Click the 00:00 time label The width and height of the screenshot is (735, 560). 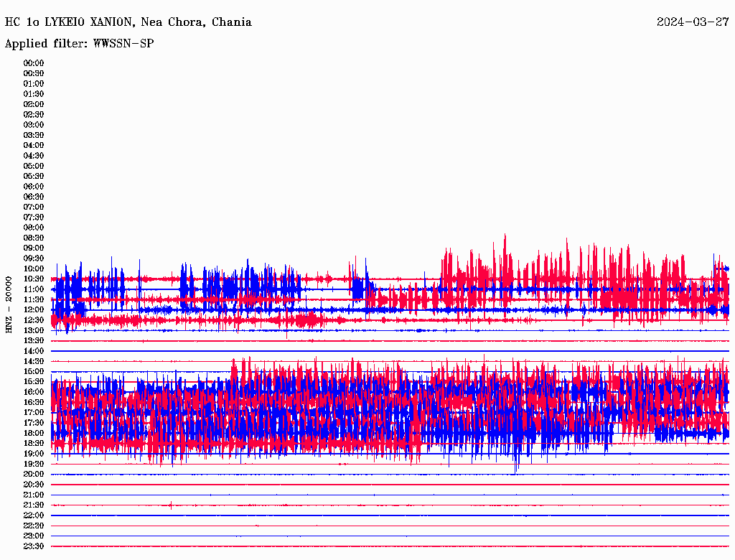[34, 62]
